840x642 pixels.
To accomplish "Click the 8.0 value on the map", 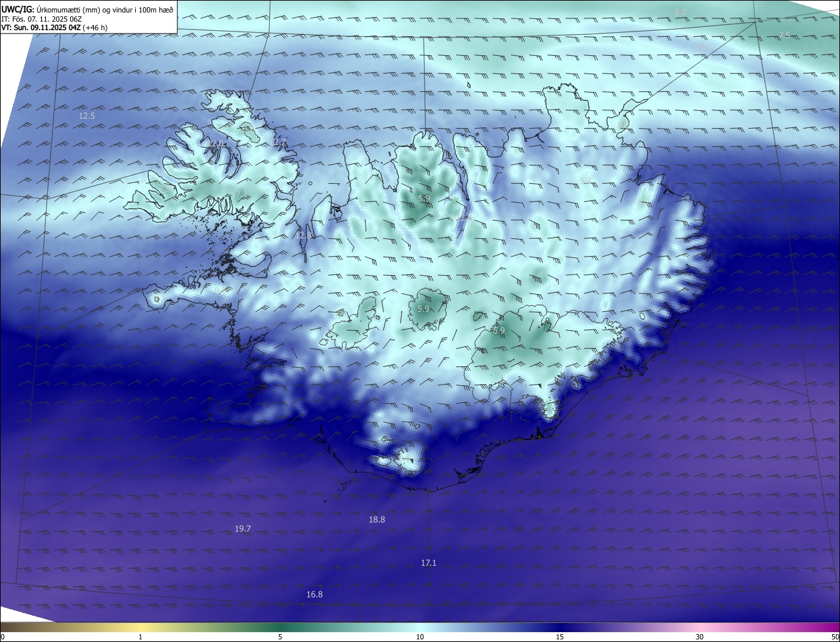I will 681,12.
